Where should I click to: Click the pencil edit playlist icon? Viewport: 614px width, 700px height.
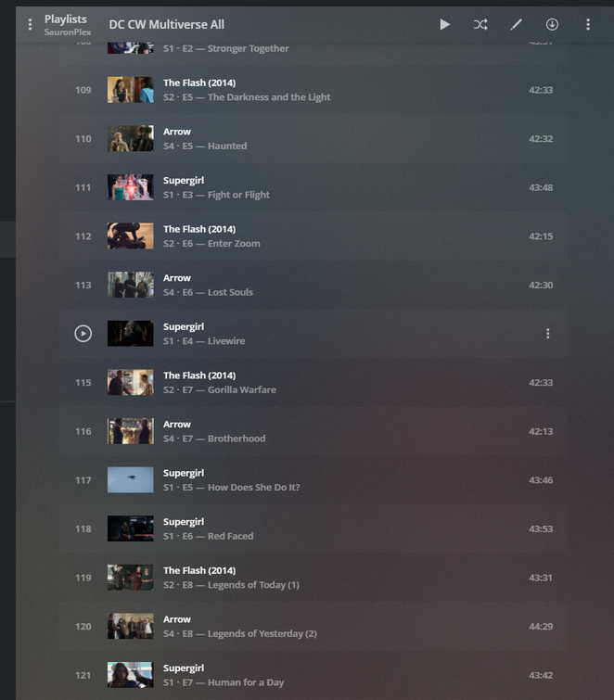[x=517, y=24]
